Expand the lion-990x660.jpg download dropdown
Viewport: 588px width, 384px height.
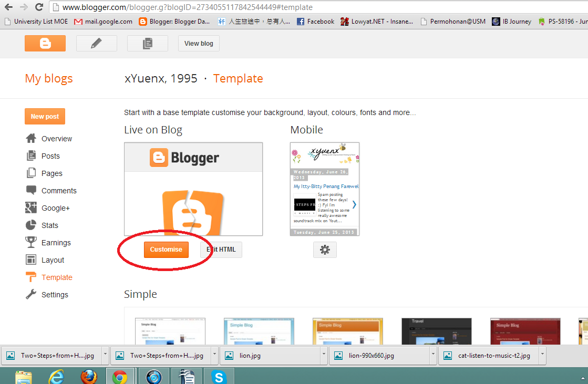(432, 356)
